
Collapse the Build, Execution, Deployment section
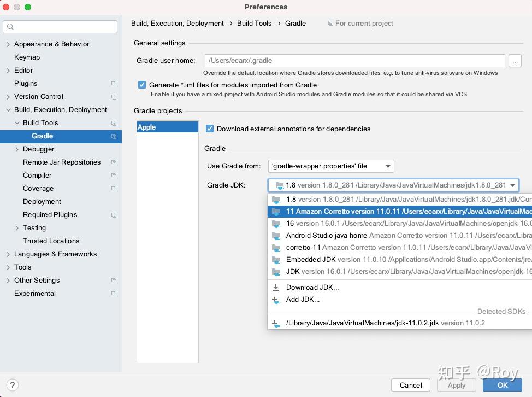[7, 109]
